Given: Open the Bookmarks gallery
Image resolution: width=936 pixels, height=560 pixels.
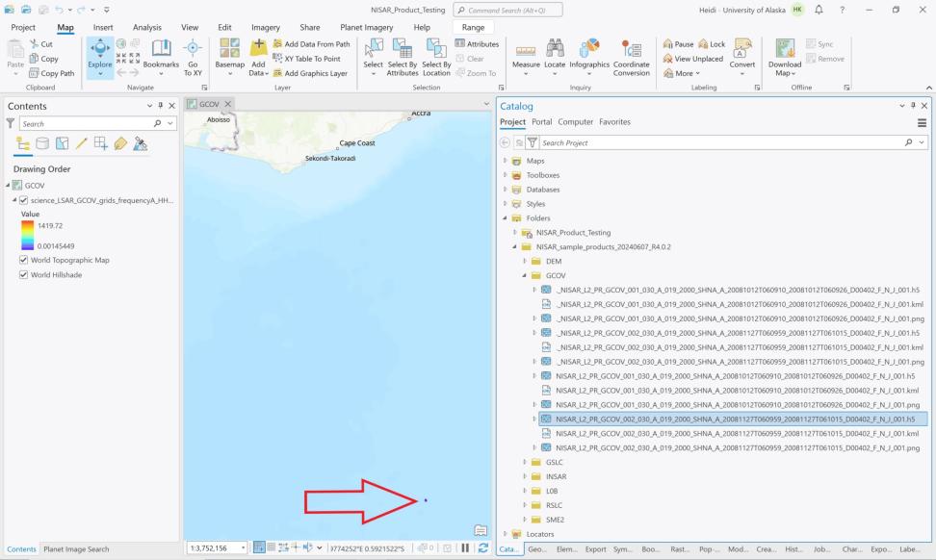Looking at the screenshot, I should [161, 58].
